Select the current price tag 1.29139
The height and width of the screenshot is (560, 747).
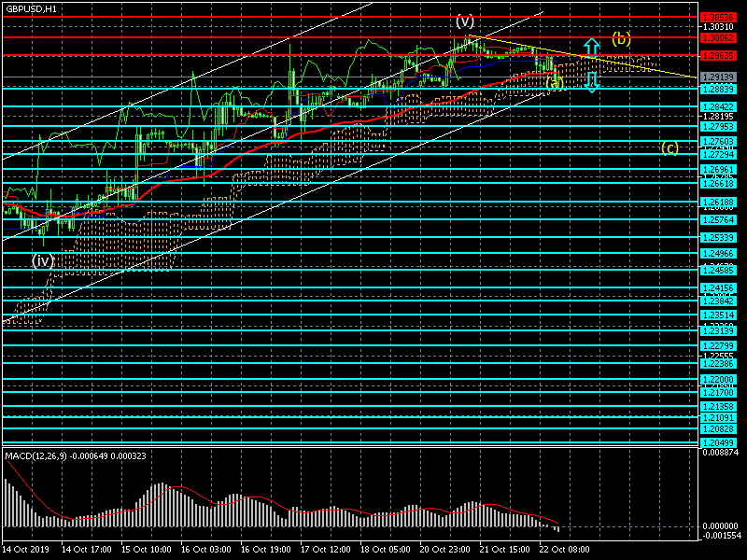tap(718, 77)
